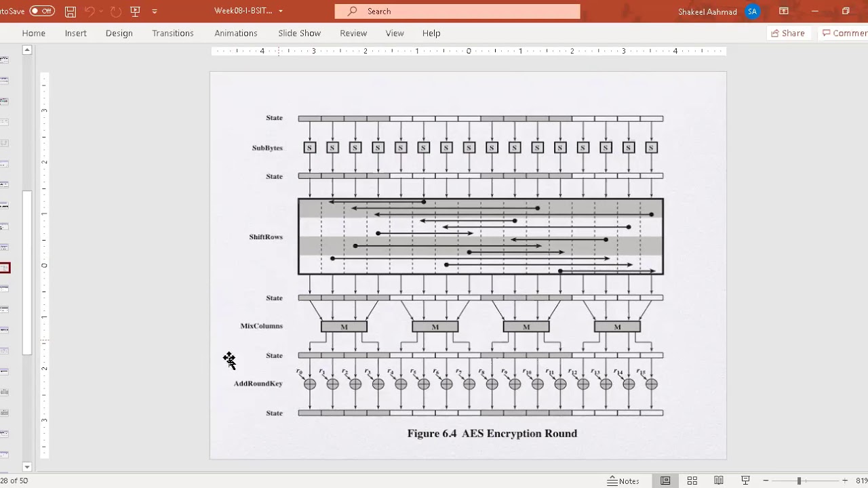Click the ShiftRows label in the diagram
The height and width of the screenshot is (488, 868).
coord(266,237)
